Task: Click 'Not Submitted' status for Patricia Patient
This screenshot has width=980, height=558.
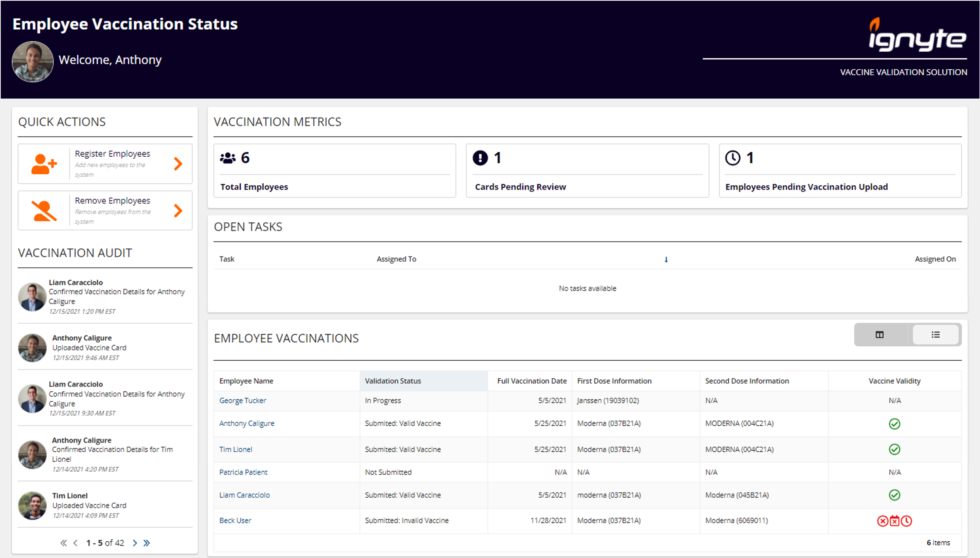Action: click(388, 472)
